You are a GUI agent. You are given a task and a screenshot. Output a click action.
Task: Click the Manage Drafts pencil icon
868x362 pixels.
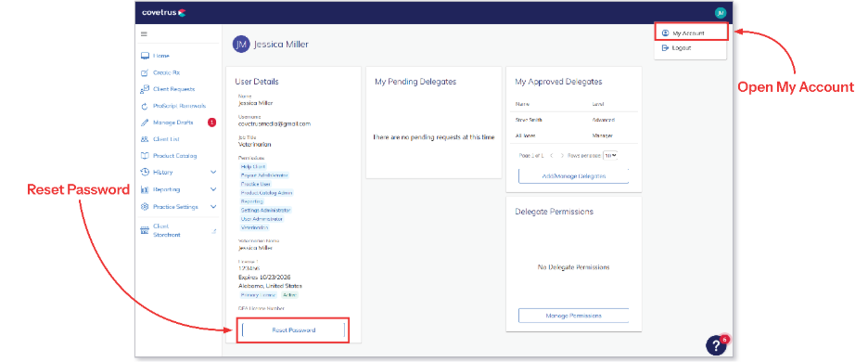click(x=145, y=123)
